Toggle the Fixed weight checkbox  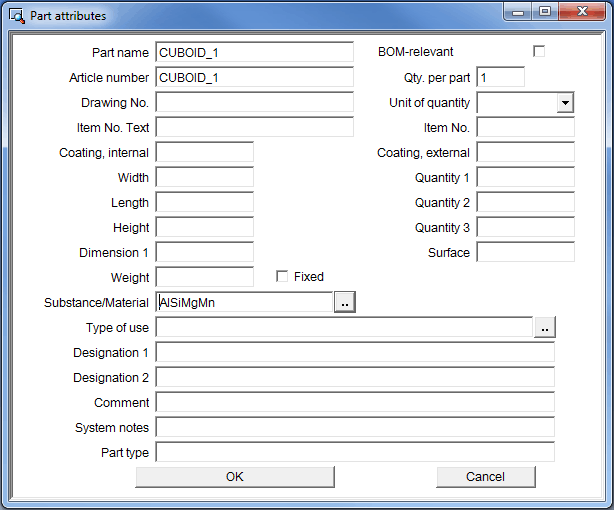(x=282, y=277)
